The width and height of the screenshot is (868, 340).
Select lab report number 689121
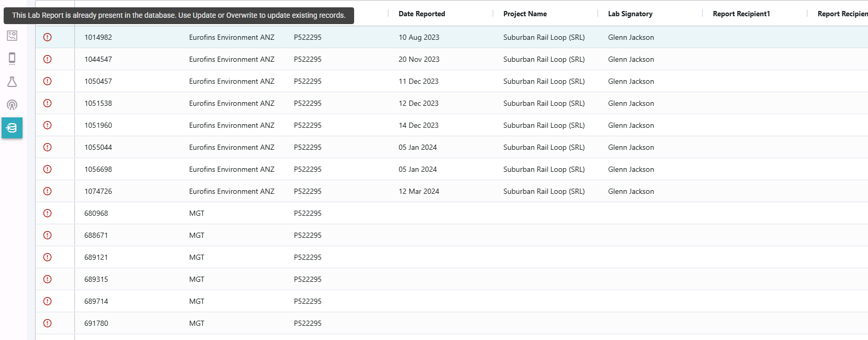[96, 257]
